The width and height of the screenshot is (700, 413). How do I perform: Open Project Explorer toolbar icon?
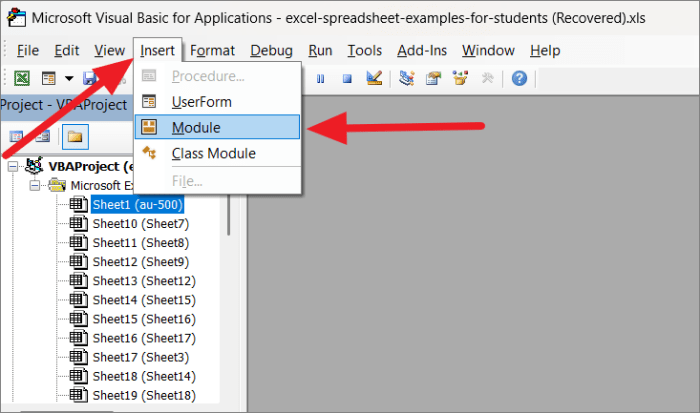tap(407, 79)
